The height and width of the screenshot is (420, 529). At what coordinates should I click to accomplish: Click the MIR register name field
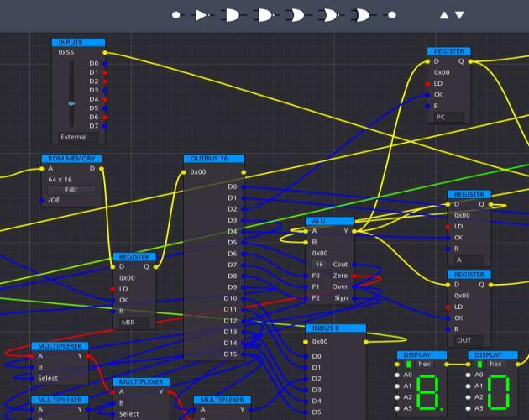[130, 323]
